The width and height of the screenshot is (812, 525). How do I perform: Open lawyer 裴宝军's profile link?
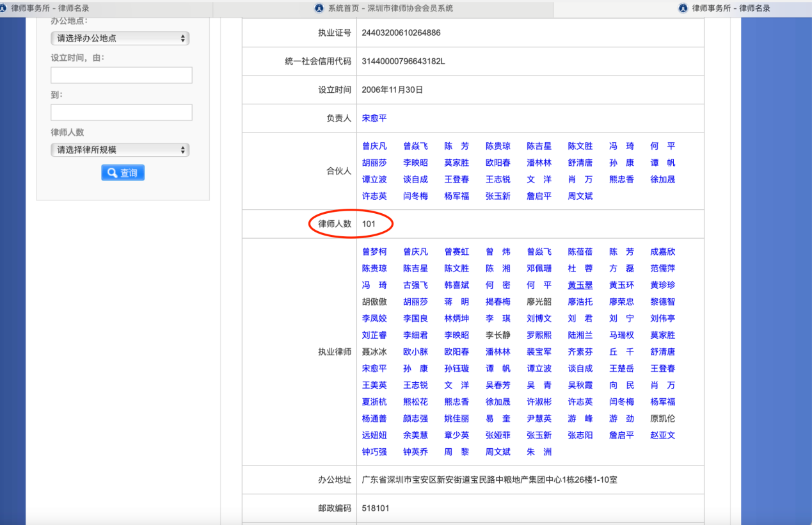[x=539, y=351]
